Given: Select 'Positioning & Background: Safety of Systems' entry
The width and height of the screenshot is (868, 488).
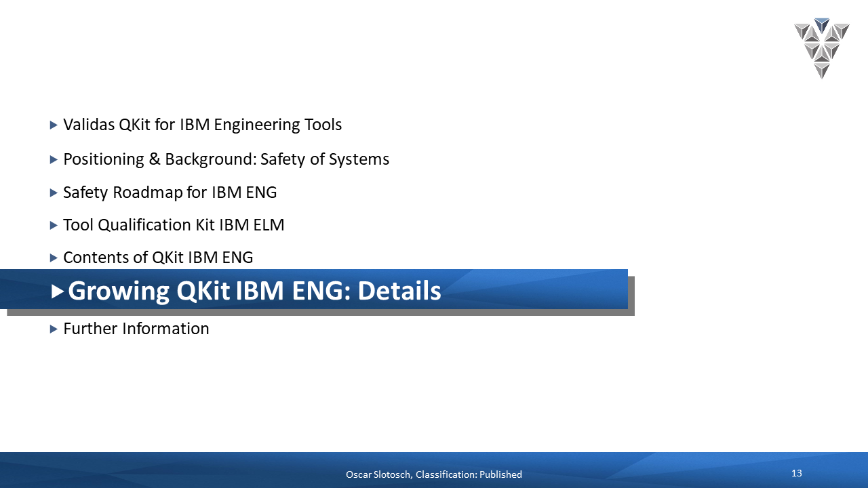Looking at the screenshot, I should [x=226, y=159].
